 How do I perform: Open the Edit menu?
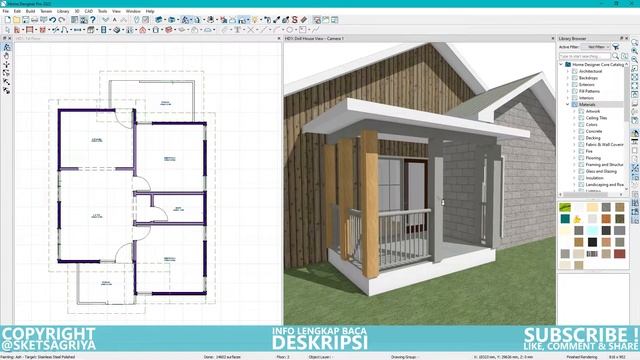[17, 11]
